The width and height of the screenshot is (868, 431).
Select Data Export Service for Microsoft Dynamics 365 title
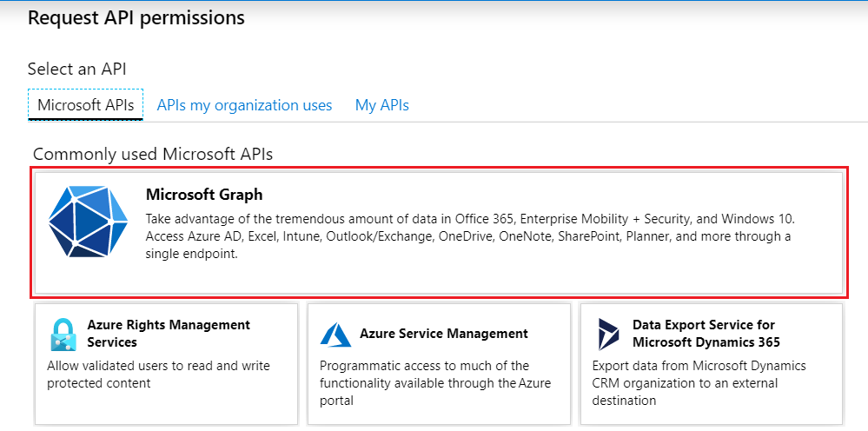[706, 333]
